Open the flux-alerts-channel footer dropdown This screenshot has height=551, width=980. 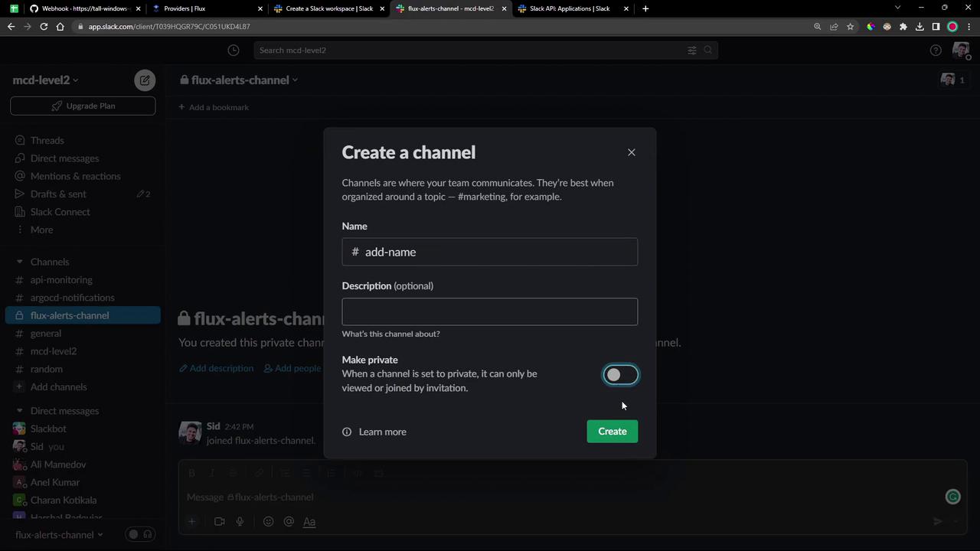tap(59, 535)
